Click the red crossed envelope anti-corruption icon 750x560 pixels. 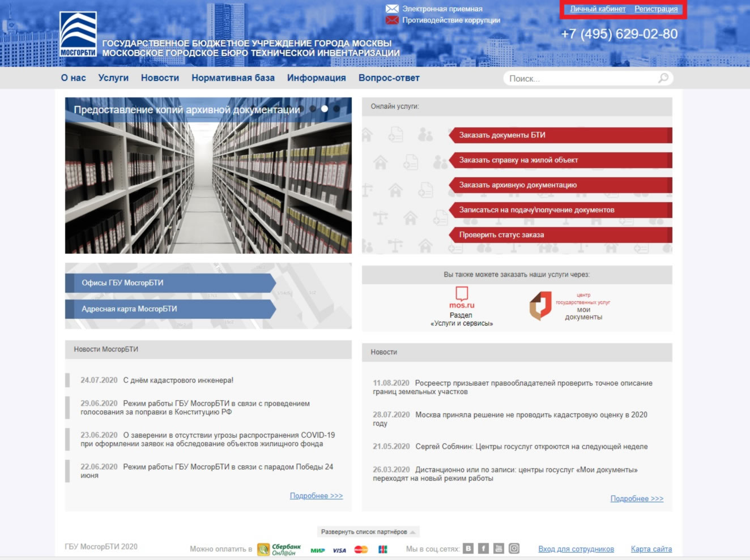(x=392, y=20)
